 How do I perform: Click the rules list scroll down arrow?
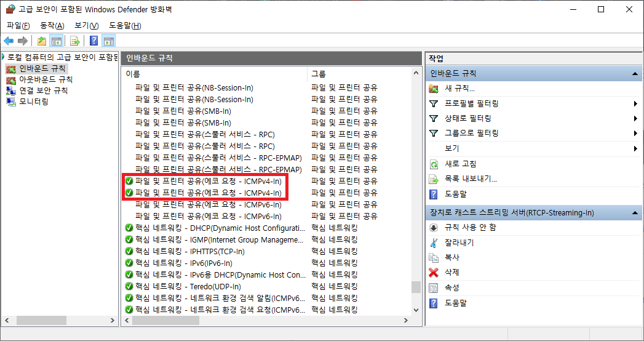click(x=416, y=310)
